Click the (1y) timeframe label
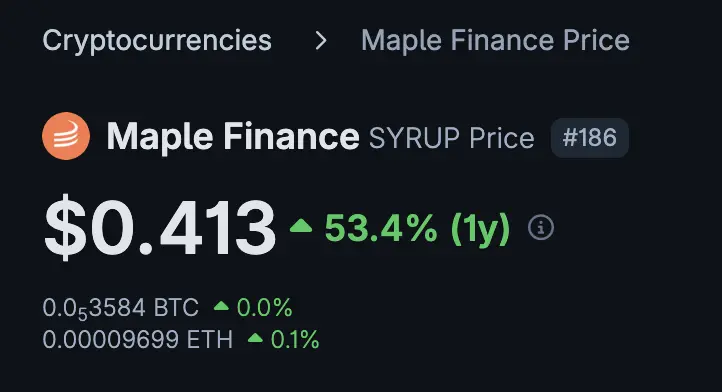The width and height of the screenshot is (722, 392). pyautogui.click(x=480, y=228)
